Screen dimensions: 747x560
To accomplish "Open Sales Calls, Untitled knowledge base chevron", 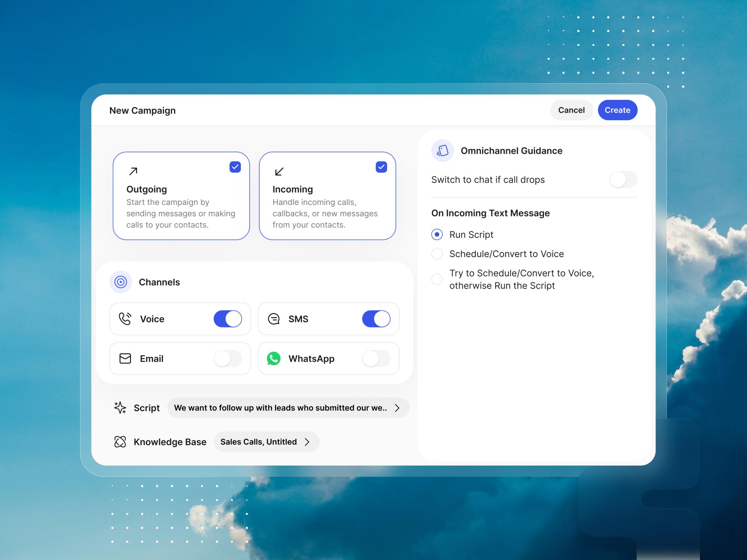I will (x=307, y=442).
